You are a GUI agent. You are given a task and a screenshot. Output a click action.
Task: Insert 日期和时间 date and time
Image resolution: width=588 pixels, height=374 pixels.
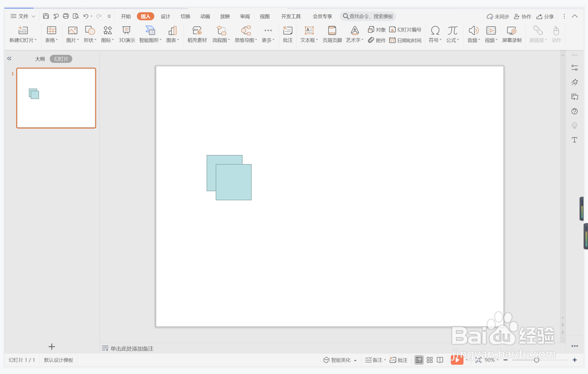(405, 40)
